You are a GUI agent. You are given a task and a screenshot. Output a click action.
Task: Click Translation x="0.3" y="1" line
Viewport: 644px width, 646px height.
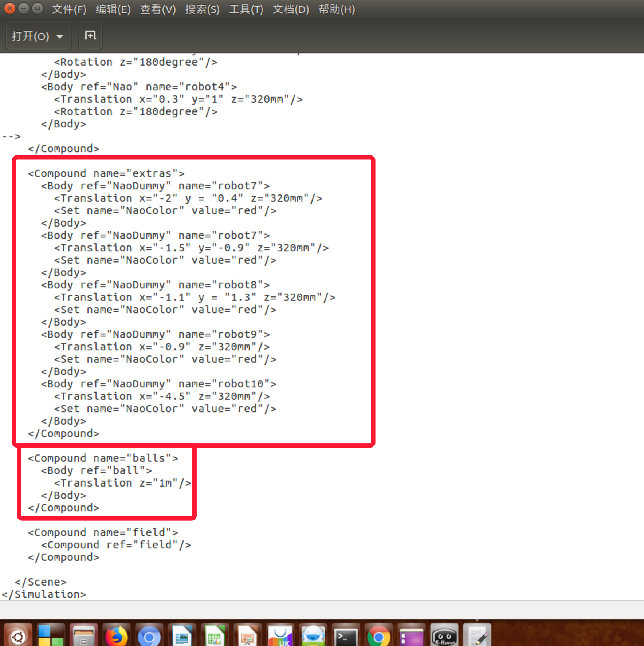tap(178, 99)
